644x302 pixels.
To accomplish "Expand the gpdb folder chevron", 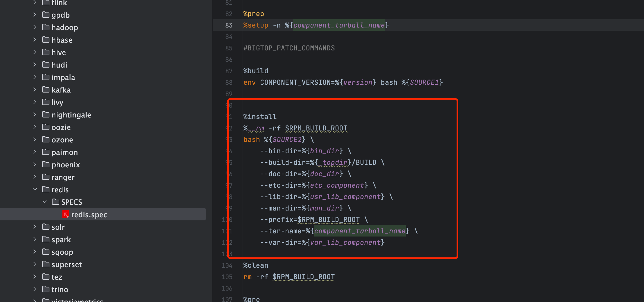I will [x=35, y=15].
